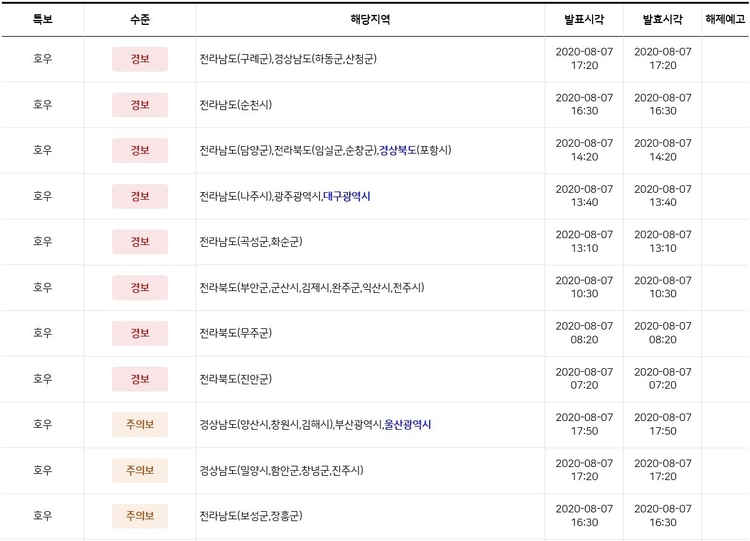Screen dimensions: 750x541
Task: Select the 경보 badge for 구례군 row
Action: (x=140, y=59)
